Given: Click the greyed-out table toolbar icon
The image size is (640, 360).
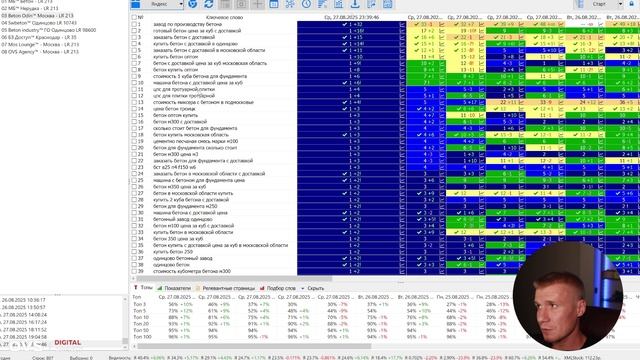Looking at the screenshot, I should (225, 4).
